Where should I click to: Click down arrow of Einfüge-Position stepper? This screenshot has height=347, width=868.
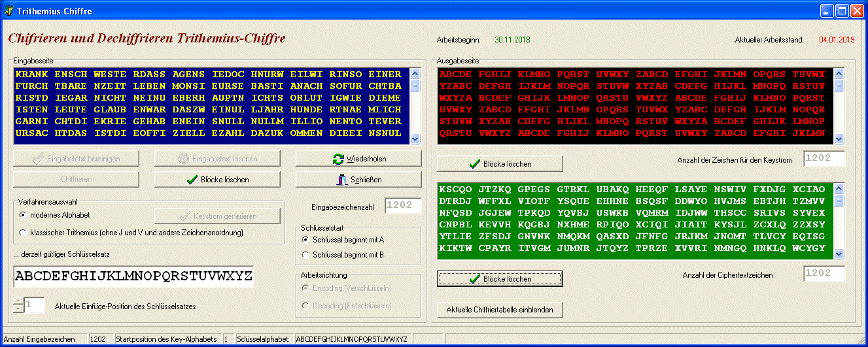[18, 308]
